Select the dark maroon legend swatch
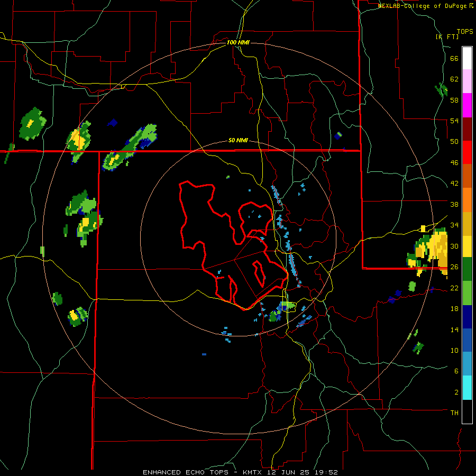Viewport: 476px width, 476px height. 467,129
